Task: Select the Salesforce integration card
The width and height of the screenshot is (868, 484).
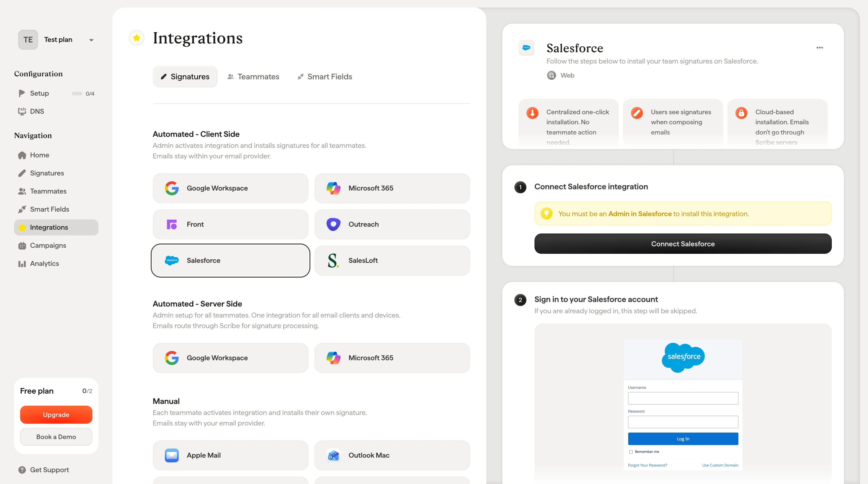Action: coord(231,260)
